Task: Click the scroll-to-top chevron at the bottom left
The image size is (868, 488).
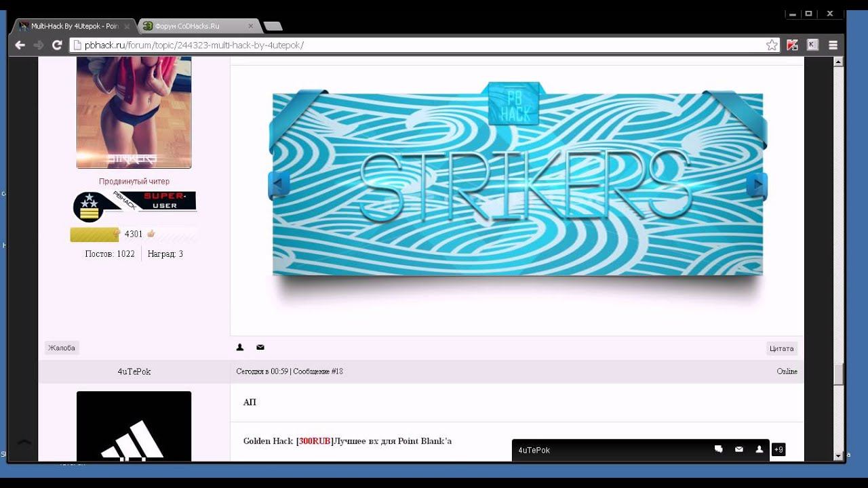Action: 24,443
